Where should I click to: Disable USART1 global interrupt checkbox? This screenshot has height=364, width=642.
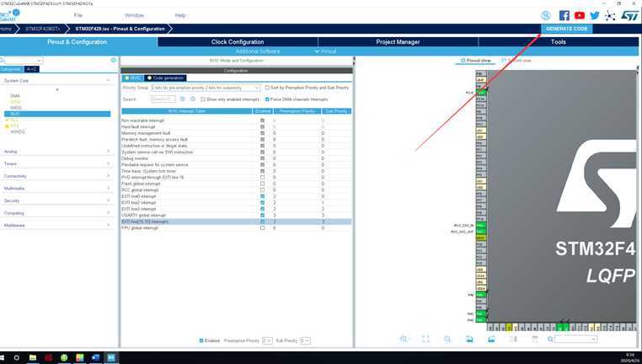coord(263,216)
